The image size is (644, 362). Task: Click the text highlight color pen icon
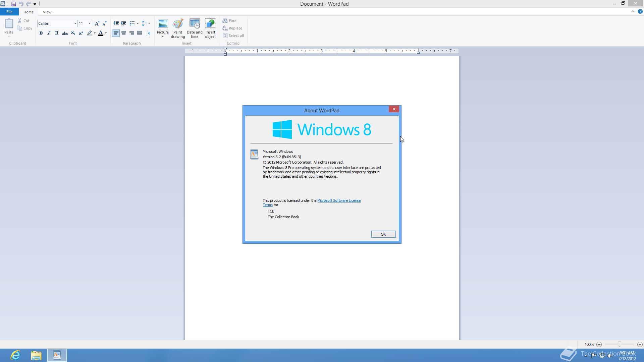[89, 33]
